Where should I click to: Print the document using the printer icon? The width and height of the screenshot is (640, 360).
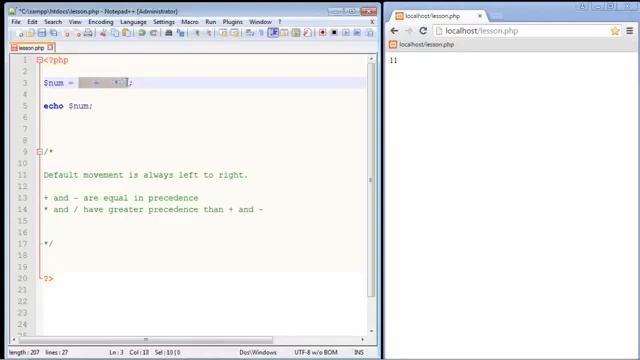88,33
